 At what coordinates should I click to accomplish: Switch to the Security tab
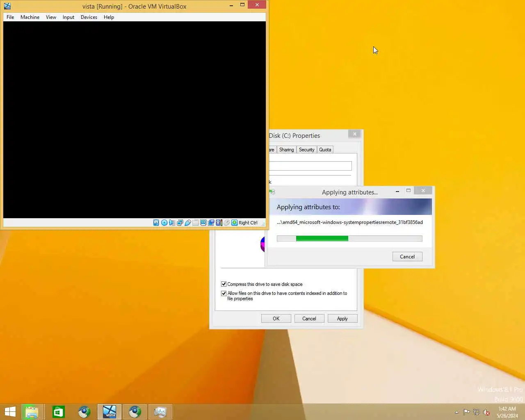306,150
